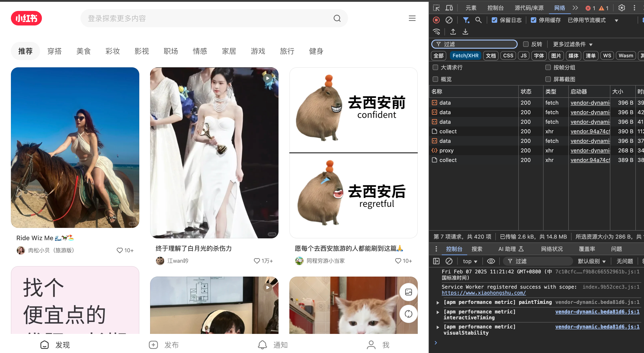Click the download HAR export icon
Image resolution: width=644 pixels, height=353 pixels.
coord(465,32)
